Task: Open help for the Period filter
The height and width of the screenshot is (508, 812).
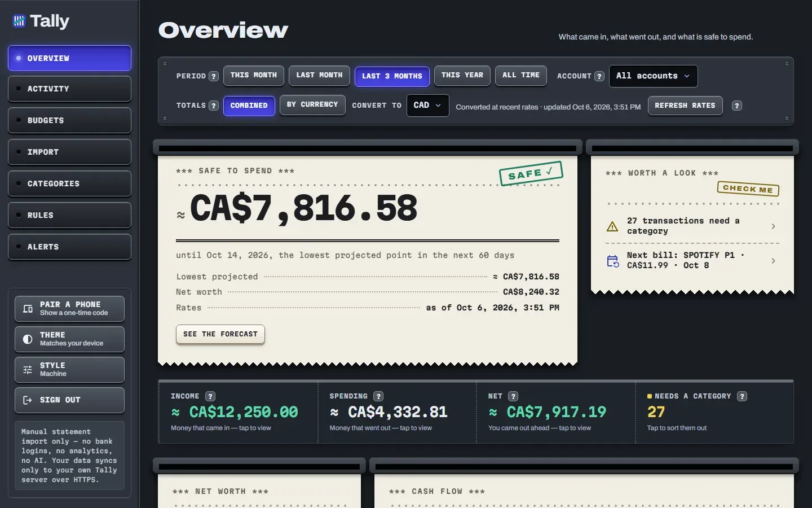Action: [214, 76]
